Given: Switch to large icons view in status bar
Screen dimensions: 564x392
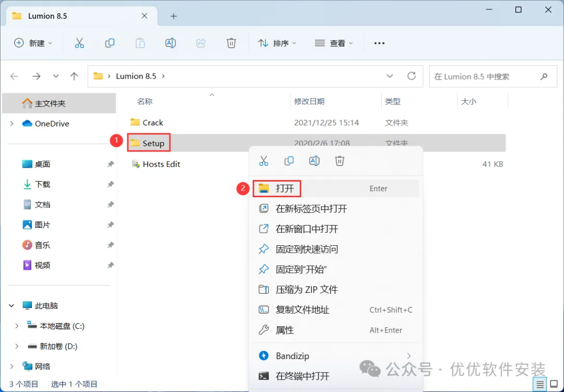Looking at the screenshot, I should [554, 385].
